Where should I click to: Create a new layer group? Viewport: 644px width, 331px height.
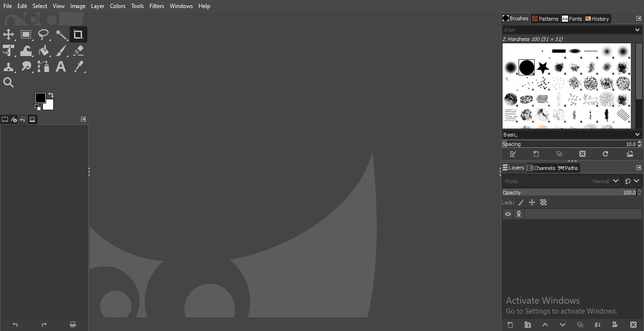[x=528, y=324]
